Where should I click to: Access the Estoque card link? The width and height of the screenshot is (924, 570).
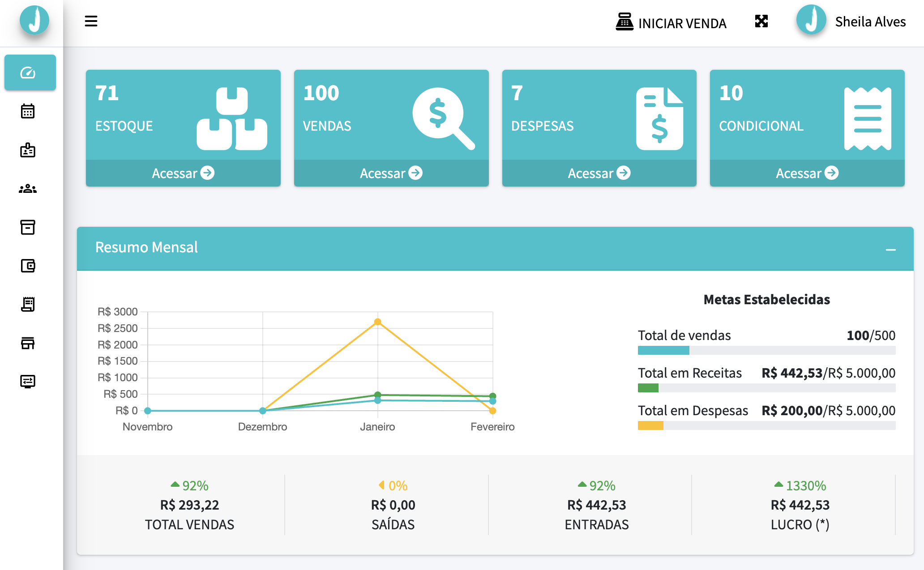pyautogui.click(x=183, y=173)
